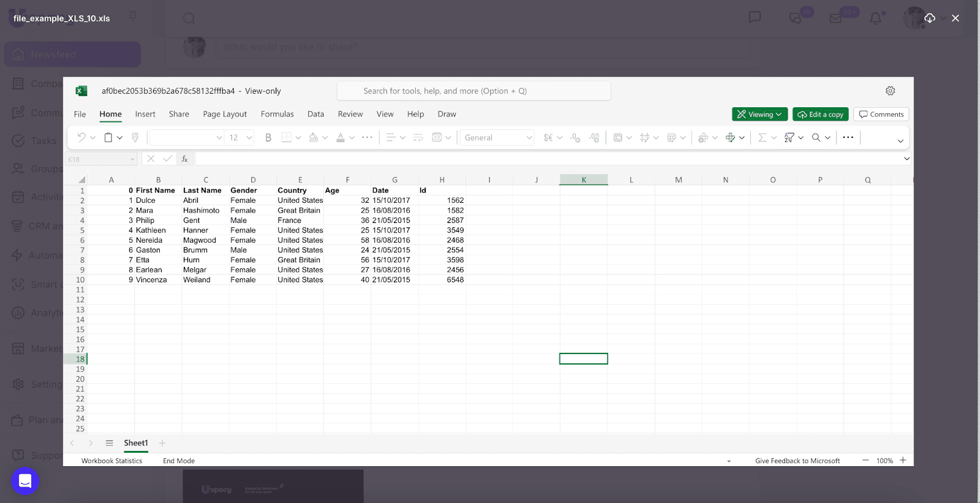Viewport: 980px width, 503px height.
Task: Expand the formula bar chevron
Action: [x=907, y=159]
